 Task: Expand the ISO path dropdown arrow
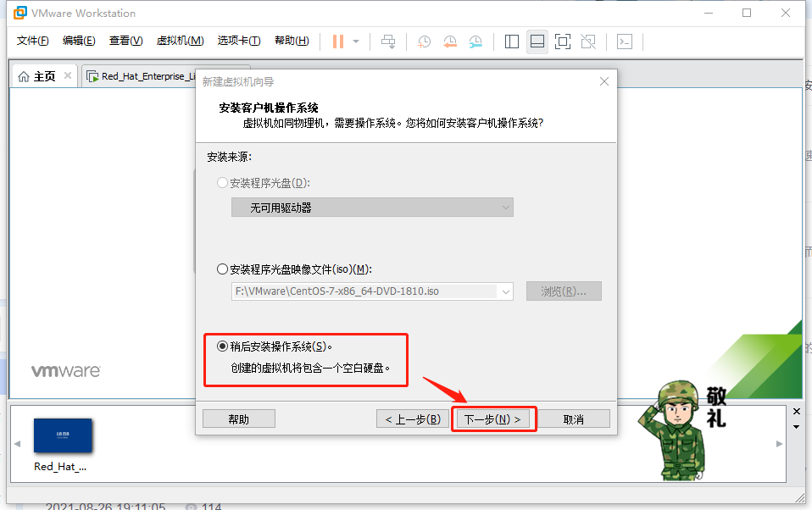pyautogui.click(x=505, y=291)
